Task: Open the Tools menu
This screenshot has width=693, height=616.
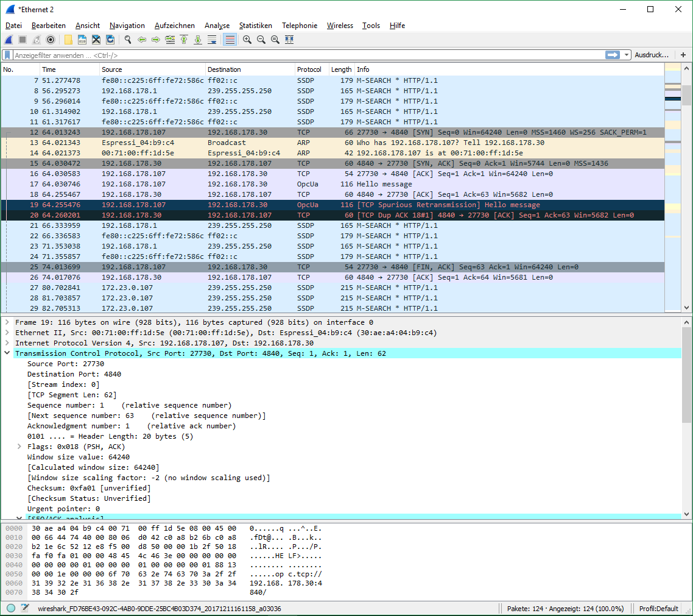Action: [371, 26]
